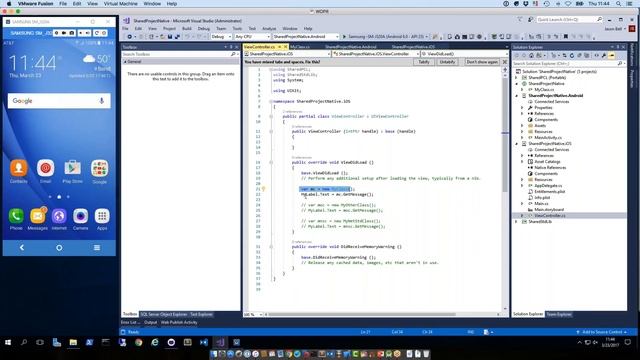Click the Visual Studio icon in the taskbar

pos(220,342)
